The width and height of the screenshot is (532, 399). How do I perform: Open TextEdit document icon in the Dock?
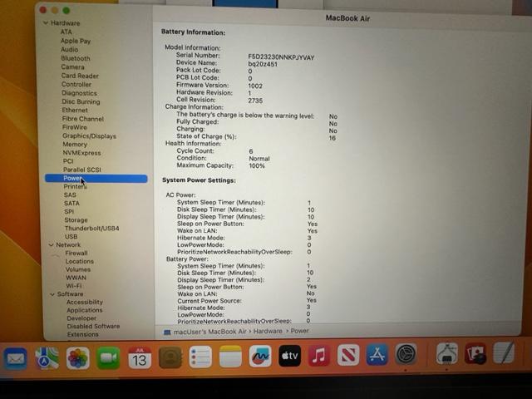[504, 352]
